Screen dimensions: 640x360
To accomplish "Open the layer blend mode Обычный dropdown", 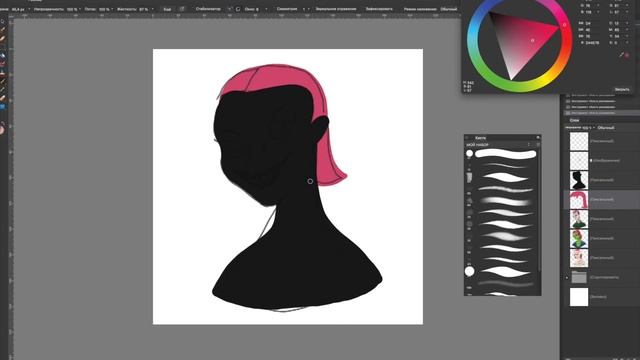I will pos(606,128).
